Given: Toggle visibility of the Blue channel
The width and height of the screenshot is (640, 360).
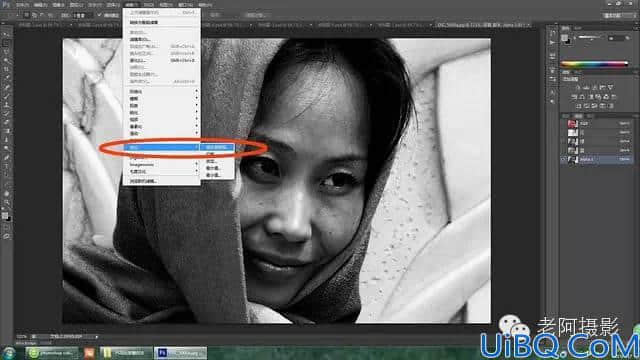Looking at the screenshot, I should coord(564,150).
